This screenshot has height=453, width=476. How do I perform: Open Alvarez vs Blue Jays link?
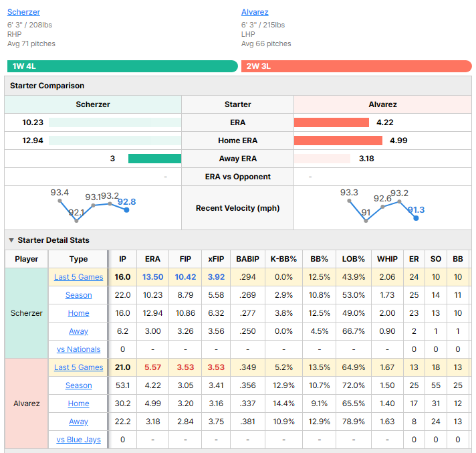point(79,440)
